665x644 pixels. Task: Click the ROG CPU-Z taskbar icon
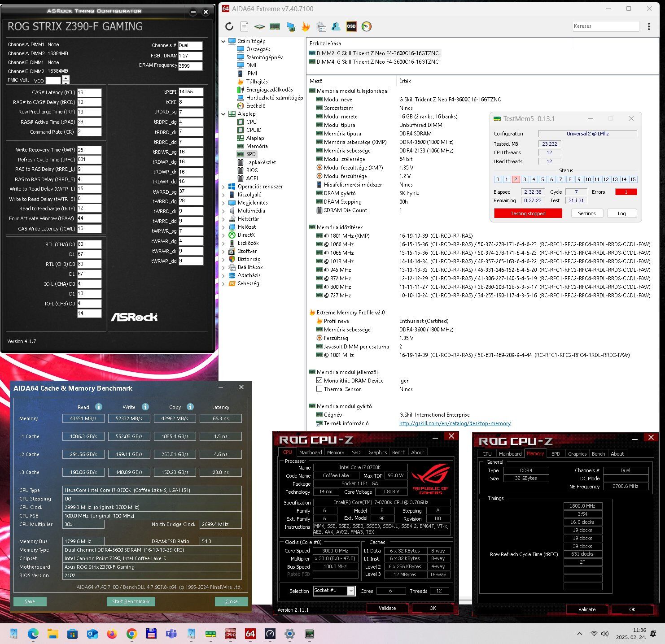[231, 634]
